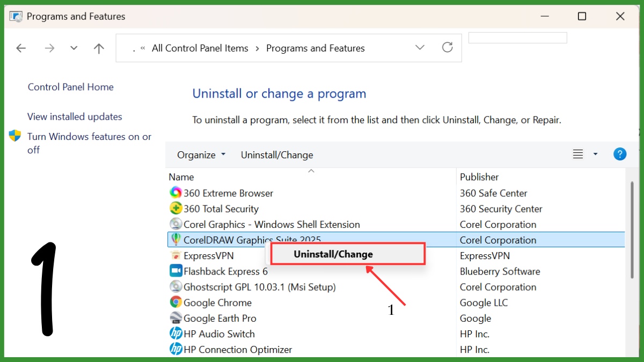The image size is (644, 362).
Task: Click the 360 Security Center publisher cell
Action: click(x=501, y=209)
